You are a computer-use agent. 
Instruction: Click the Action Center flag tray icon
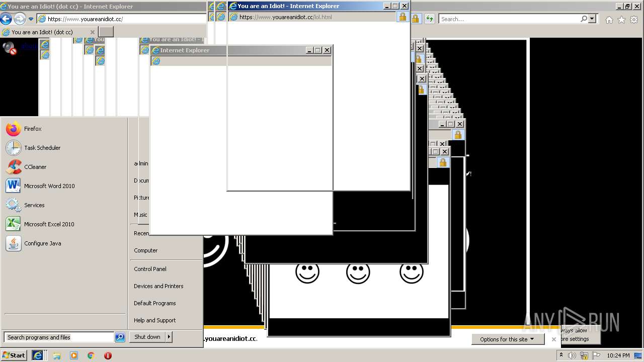(596, 355)
